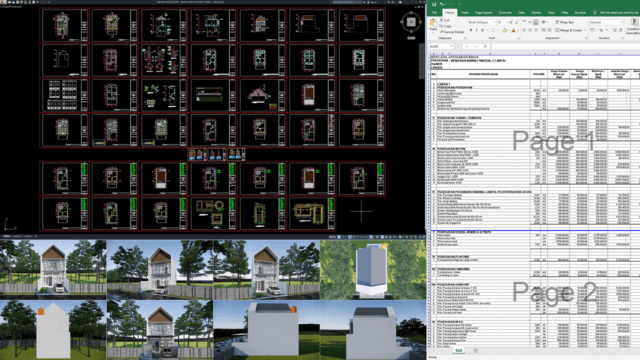Click the Excel formula bar
Viewport: 640px width, 360px height.
[565, 47]
